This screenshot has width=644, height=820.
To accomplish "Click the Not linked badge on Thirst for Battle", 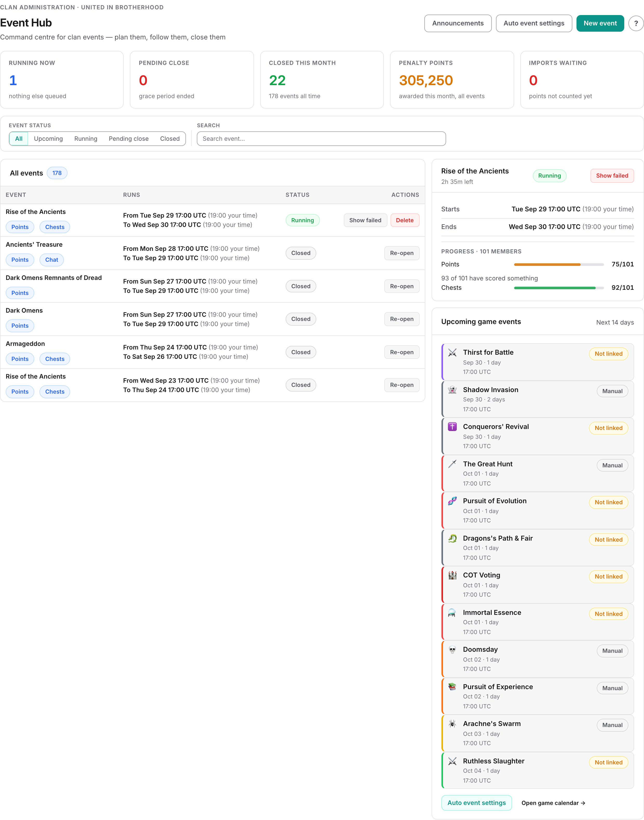I will (609, 354).
